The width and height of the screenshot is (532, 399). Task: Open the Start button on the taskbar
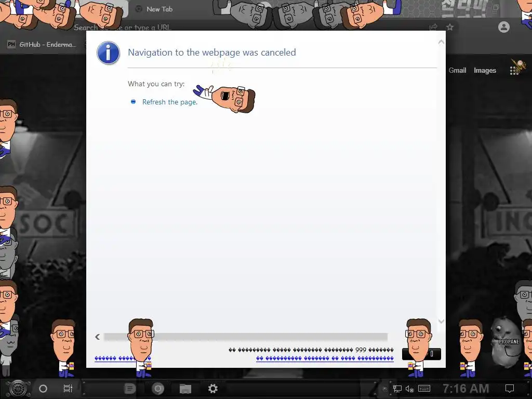pyautogui.click(x=18, y=389)
